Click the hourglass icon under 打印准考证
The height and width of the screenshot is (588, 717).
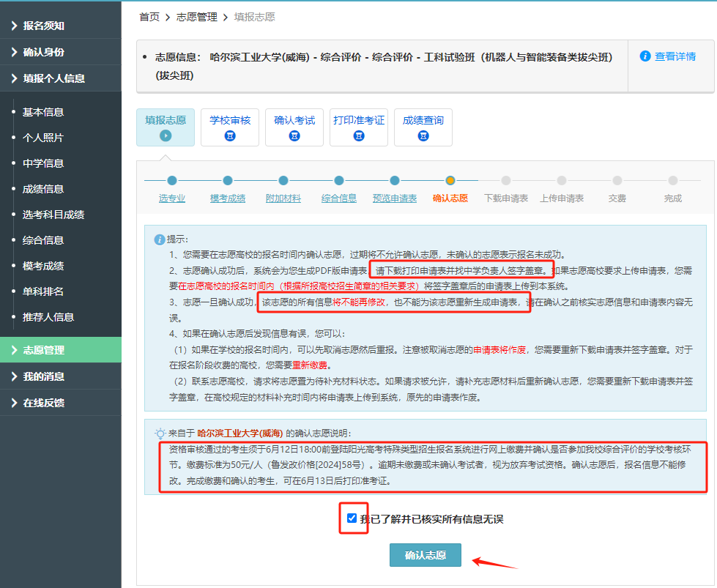coord(359,135)
